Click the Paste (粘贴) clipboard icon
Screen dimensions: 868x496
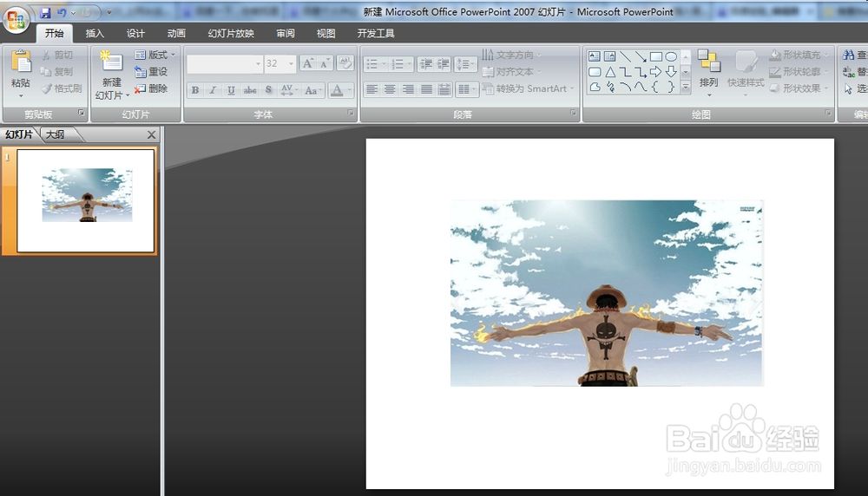21,62
